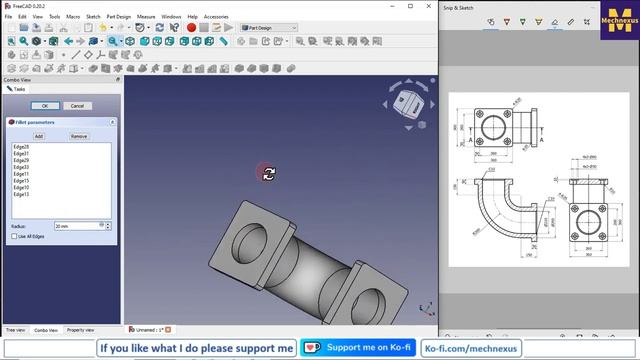Click the local coordinate system icon
The height and width of the screenshot is (360, 640).
pyautogui.click(x=100, y=55)
